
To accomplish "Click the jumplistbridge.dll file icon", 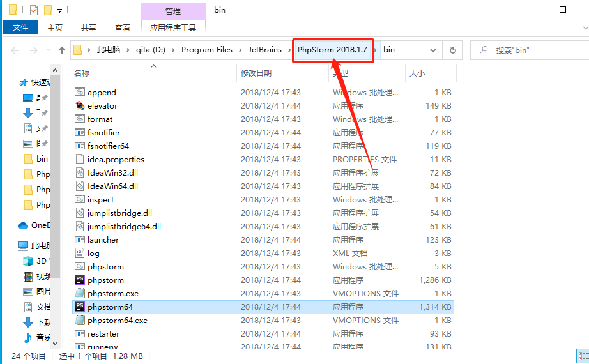I will click(80, 213).
